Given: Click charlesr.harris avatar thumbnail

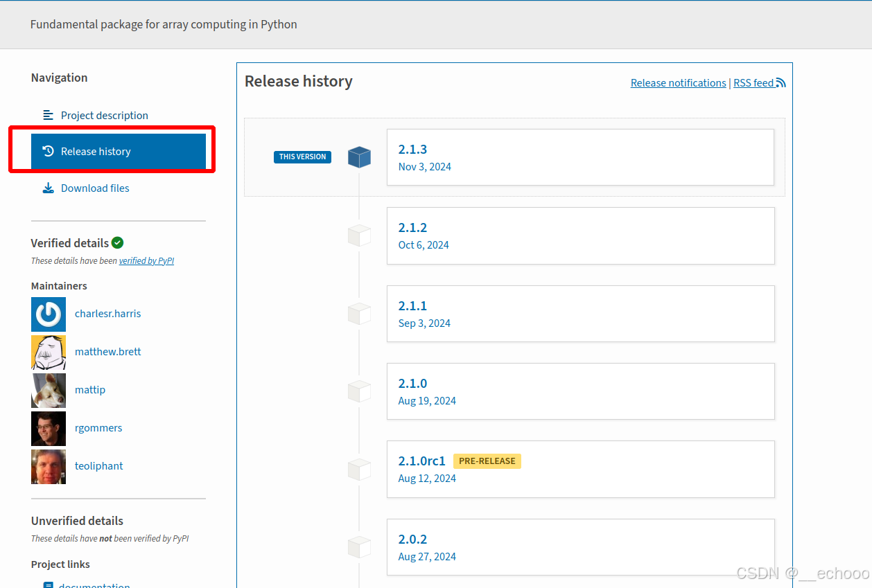Looking at the screenshot, I should click(x=49, y=314).
